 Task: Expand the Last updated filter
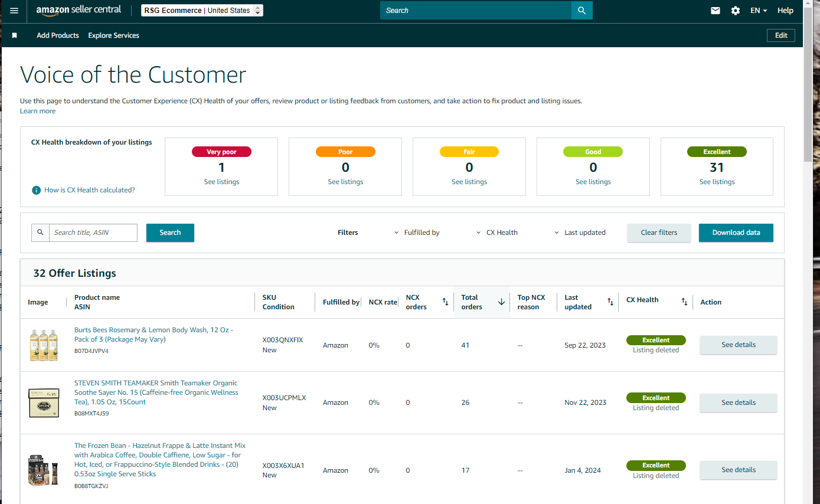pos(580,233)
